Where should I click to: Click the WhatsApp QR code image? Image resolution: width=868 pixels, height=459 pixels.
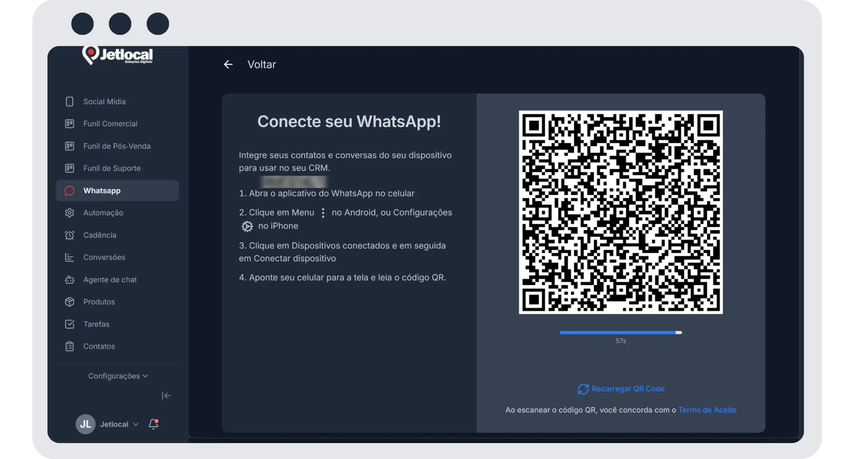(620, 212)
